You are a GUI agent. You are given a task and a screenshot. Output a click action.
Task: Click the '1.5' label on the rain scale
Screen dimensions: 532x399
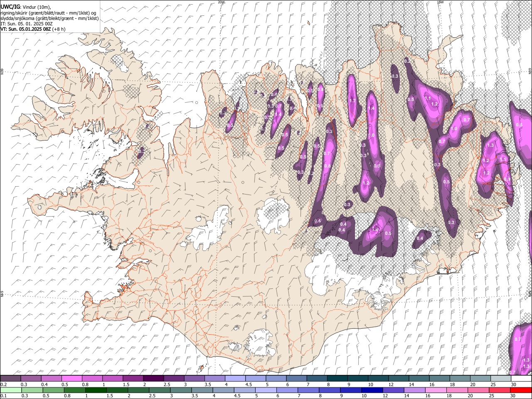tap(110, 396)
